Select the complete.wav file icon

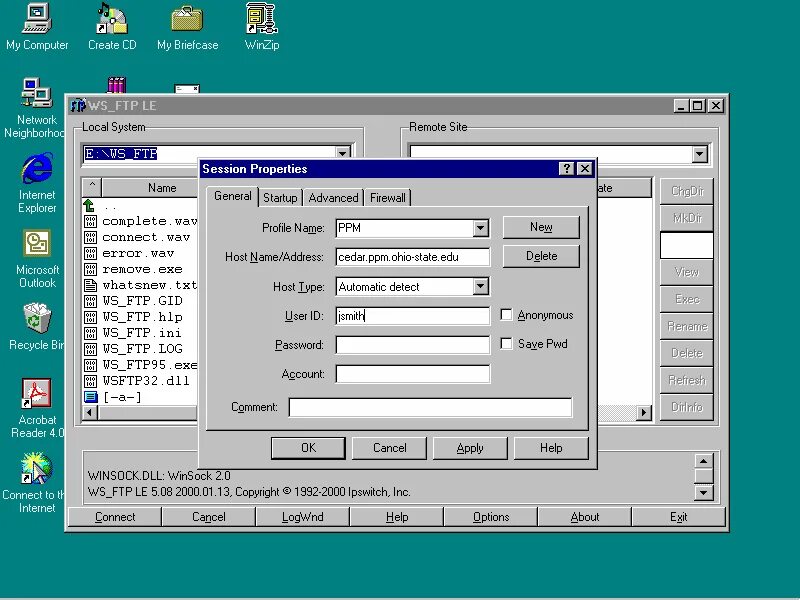click(90, 221)
